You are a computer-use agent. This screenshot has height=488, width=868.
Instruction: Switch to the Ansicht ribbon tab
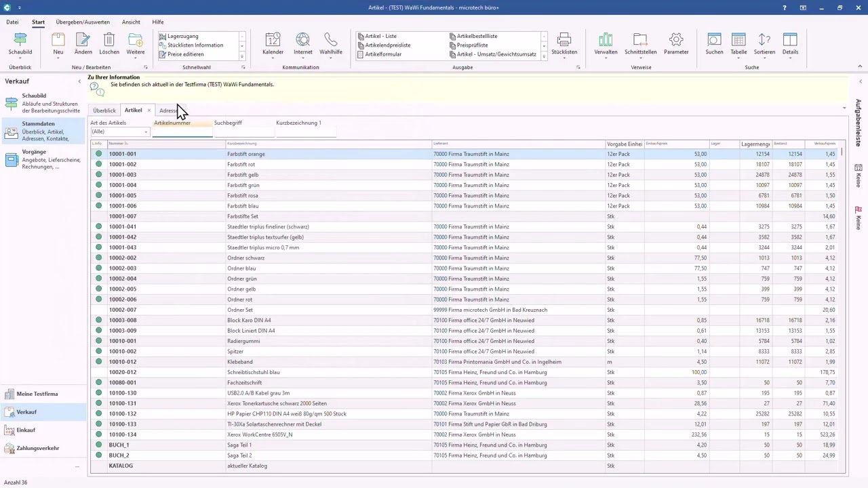[x=131, y=22]
